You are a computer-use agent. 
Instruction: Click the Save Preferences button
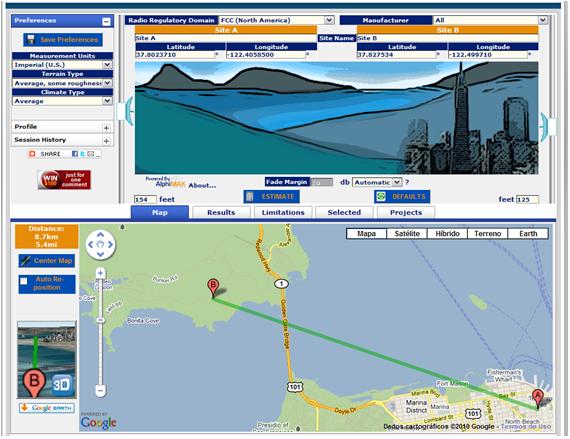click(63, 40)
